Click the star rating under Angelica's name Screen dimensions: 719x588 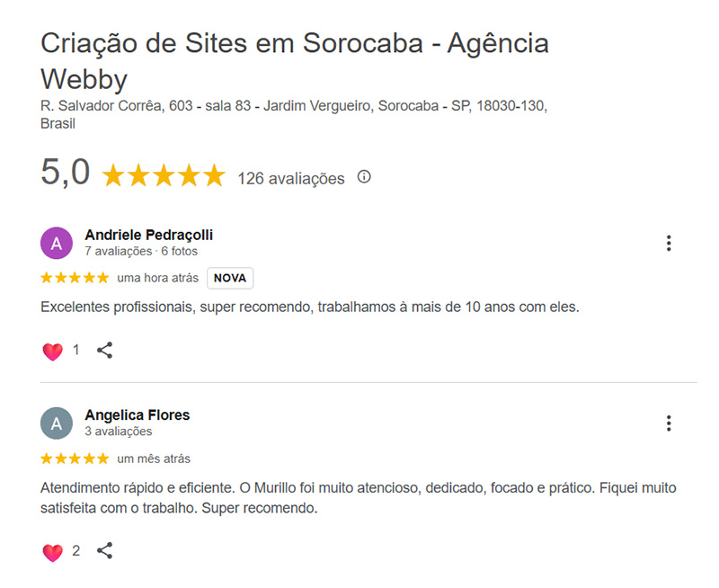coord(74,458)
